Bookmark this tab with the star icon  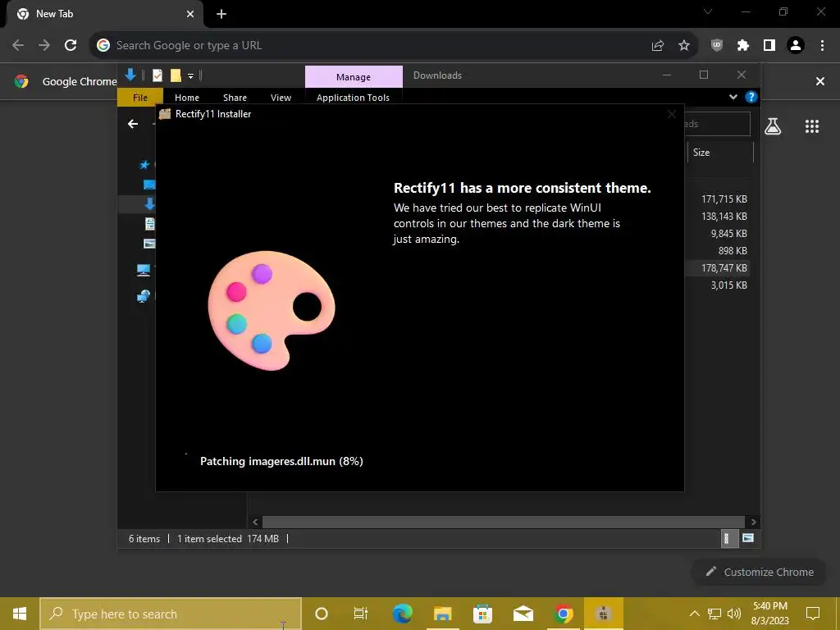click(684, 46)
